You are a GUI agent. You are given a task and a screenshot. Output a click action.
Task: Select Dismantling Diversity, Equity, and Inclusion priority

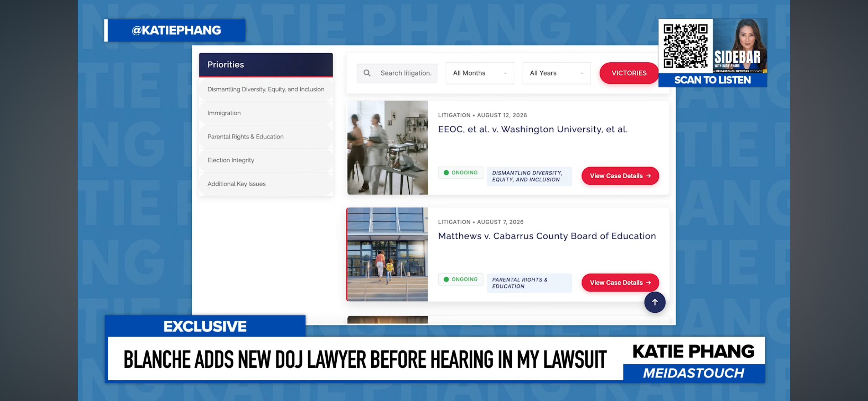click(266, 89)
